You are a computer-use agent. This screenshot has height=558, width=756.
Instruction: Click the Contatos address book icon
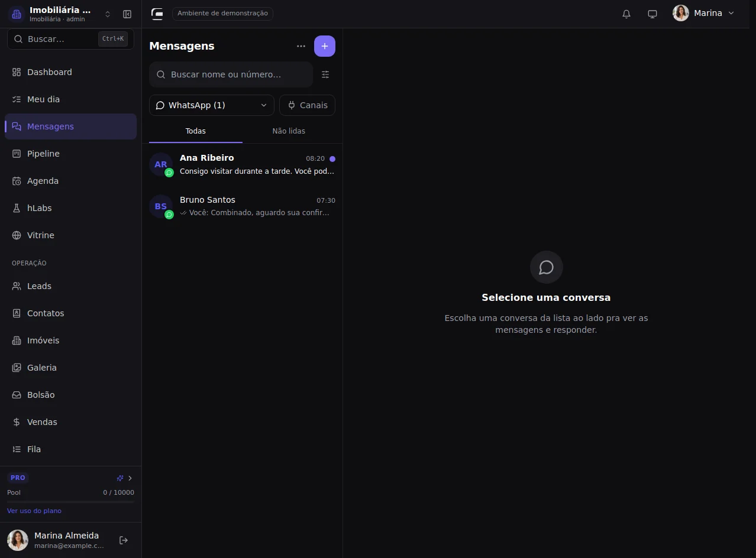click(x=17, y=313)
